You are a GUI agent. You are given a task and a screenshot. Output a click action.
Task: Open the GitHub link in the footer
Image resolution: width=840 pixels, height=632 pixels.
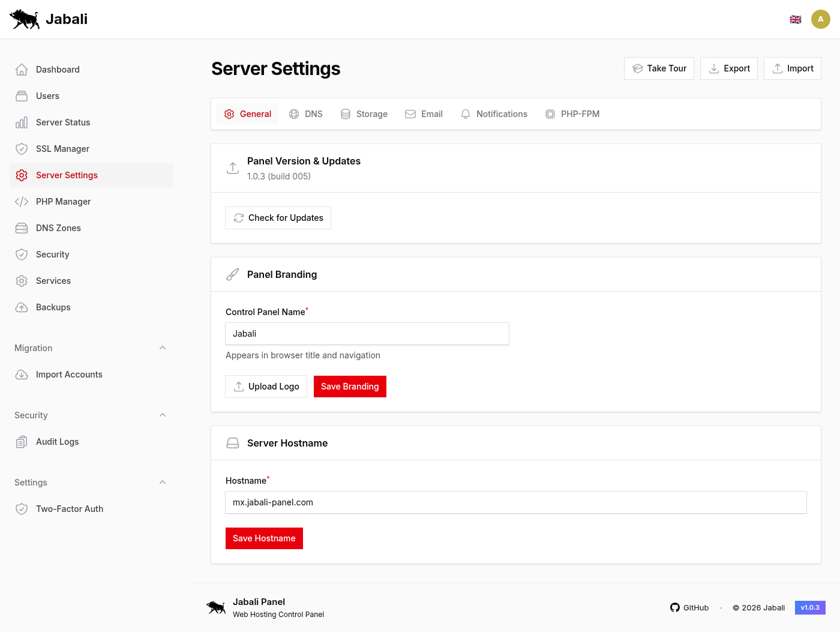(689, 607)
